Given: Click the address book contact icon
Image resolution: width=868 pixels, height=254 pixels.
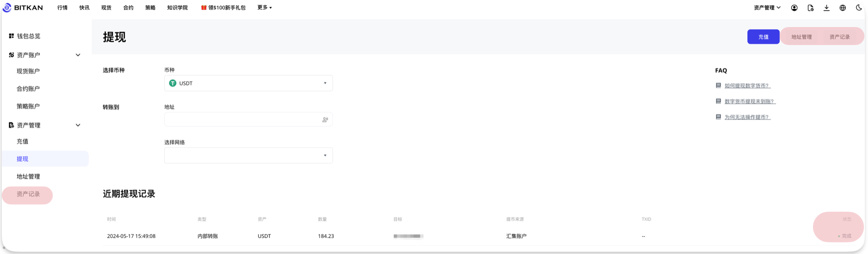Looking at the screenshot, I should (x=325, y=120).
